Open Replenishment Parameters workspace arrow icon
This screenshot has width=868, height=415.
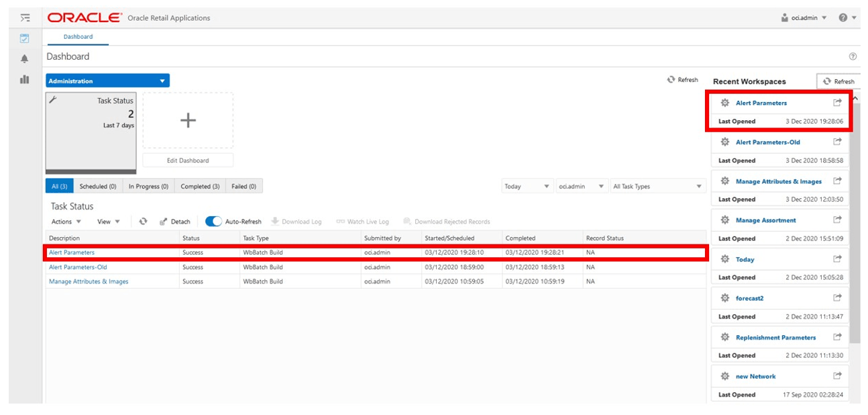[837, 336]
